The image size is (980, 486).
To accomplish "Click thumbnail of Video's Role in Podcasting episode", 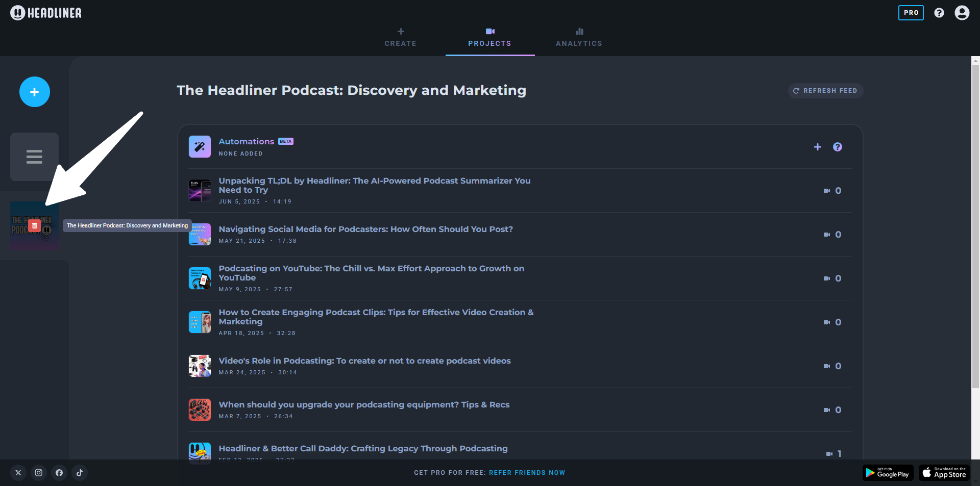I will coord(200,366).
